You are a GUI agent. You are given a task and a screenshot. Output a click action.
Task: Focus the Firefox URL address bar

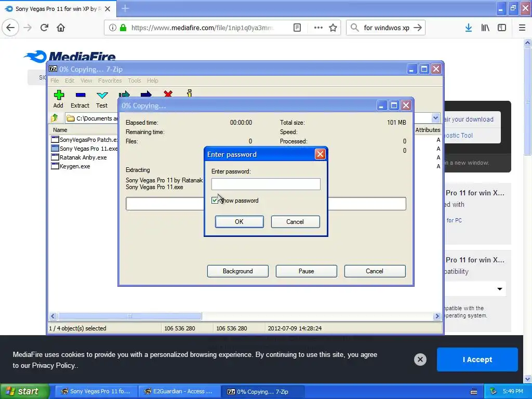click(x=202, y=28)
